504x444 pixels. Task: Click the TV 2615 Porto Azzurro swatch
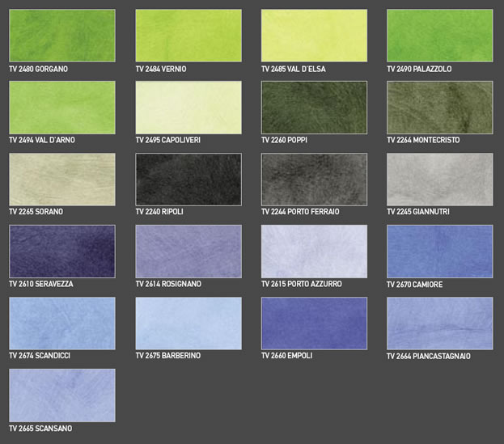coord(315,252)
